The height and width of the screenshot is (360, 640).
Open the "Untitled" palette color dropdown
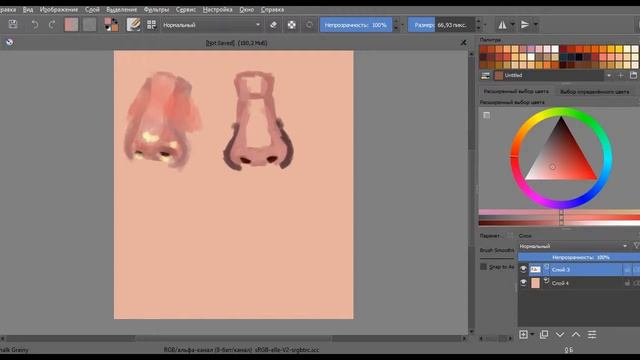553,76
